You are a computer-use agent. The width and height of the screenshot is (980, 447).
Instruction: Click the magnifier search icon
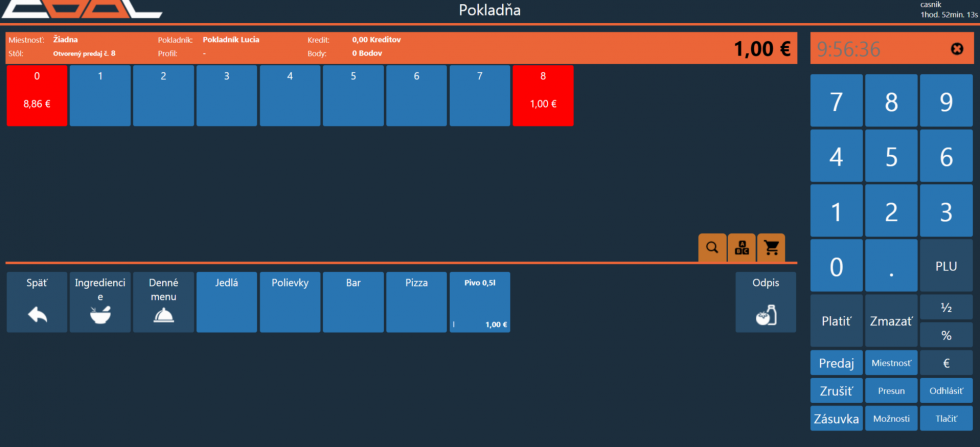click(712, 247)
